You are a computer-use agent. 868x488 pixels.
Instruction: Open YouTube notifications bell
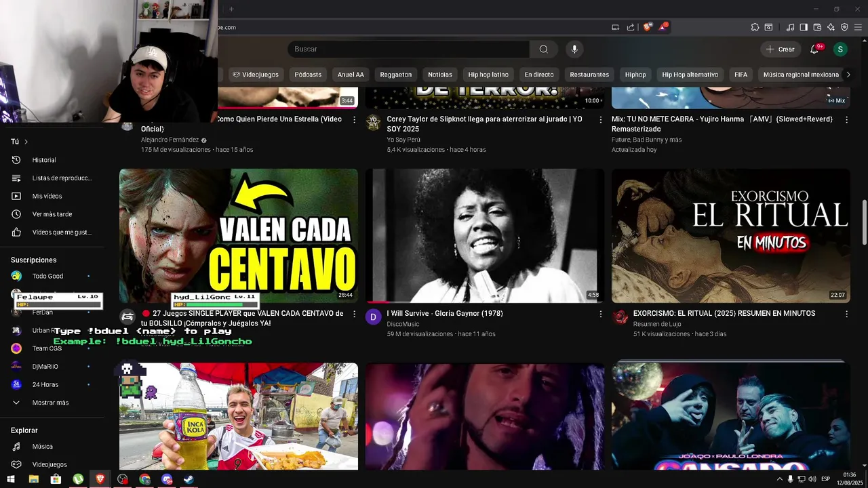point(814,49)
